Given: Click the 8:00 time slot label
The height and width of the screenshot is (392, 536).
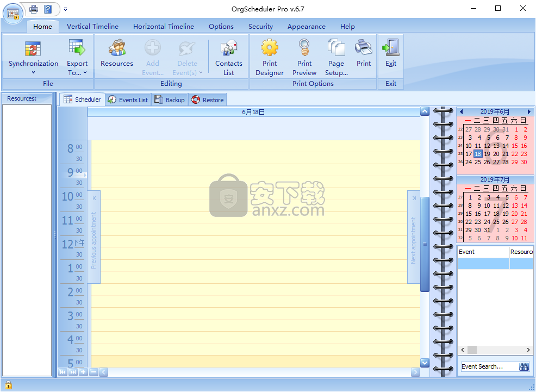Looking at the screenshot, I should (75, 148).
